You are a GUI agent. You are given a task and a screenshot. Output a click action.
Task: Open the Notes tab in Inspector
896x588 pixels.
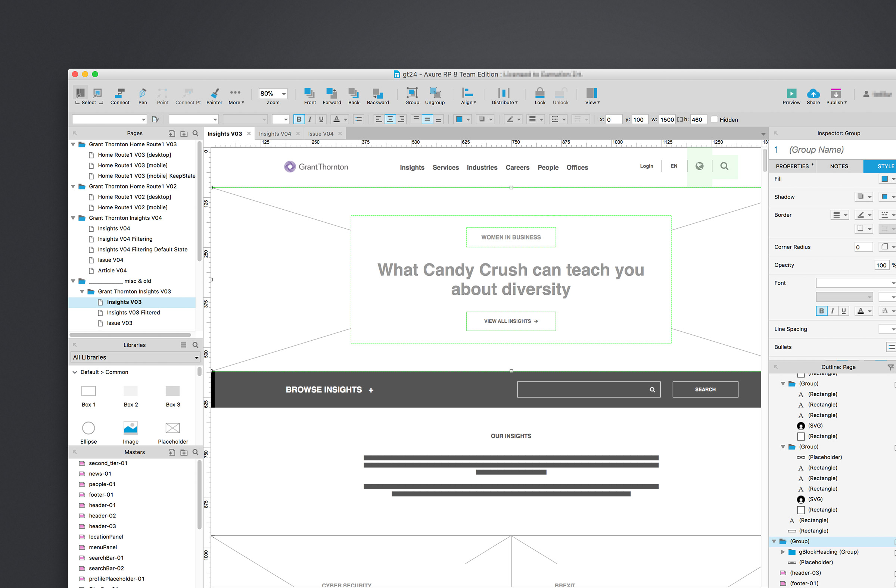click(839, 166)
